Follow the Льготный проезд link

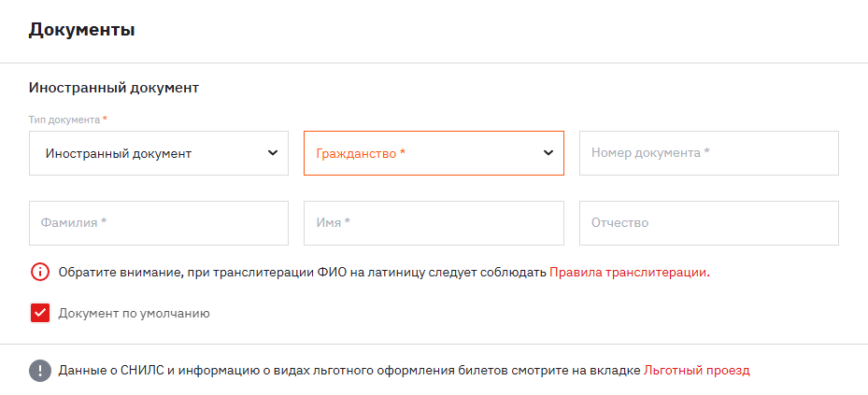coord(696,371)
